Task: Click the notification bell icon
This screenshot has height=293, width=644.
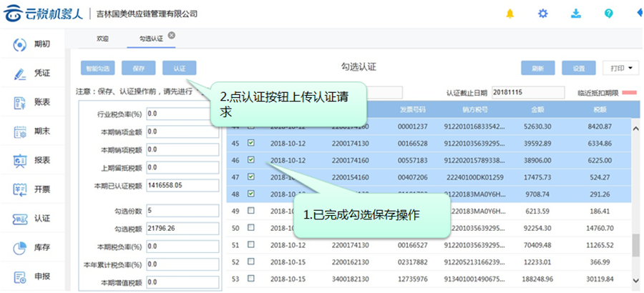Action: click(510, 14)
